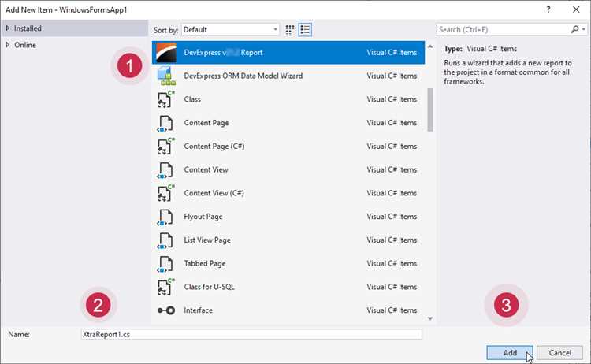Select the "Interface" template row

(x=288, y=310)
